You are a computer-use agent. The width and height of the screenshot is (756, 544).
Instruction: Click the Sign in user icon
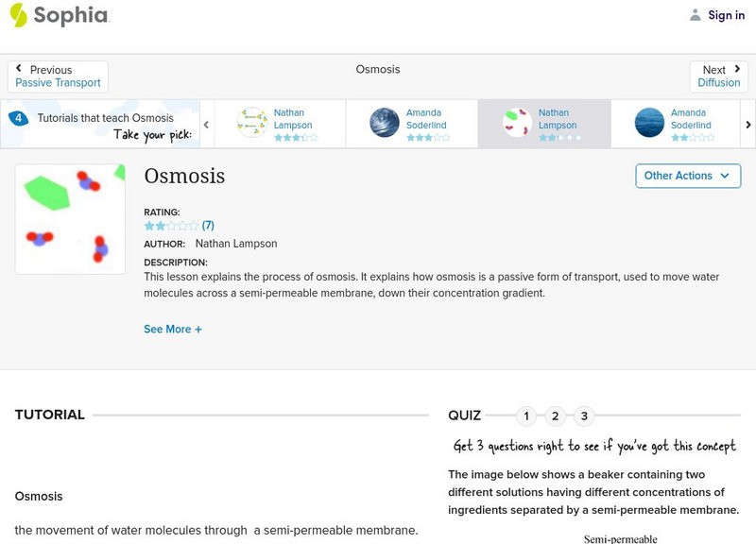[696, 15]
